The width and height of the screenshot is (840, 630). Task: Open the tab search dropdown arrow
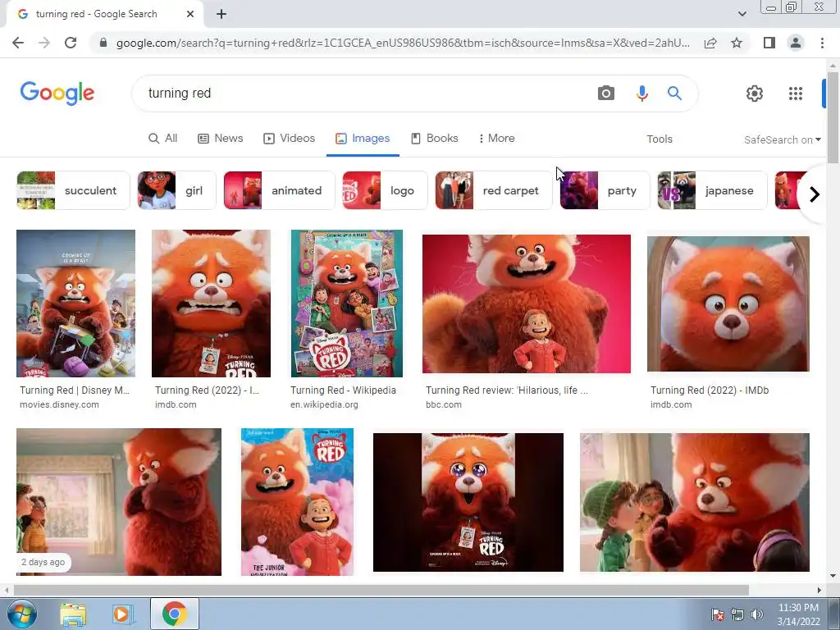click(742, 14)
